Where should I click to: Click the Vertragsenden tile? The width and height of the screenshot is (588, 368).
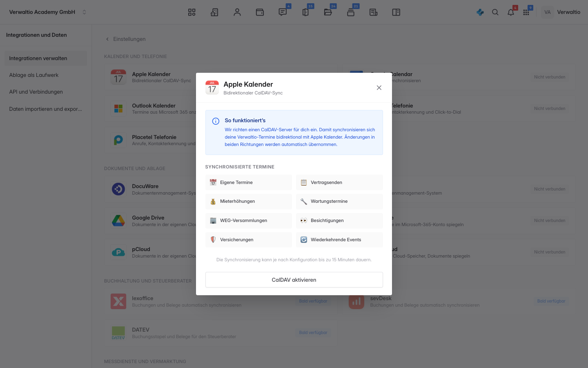[x=339, y=182]
